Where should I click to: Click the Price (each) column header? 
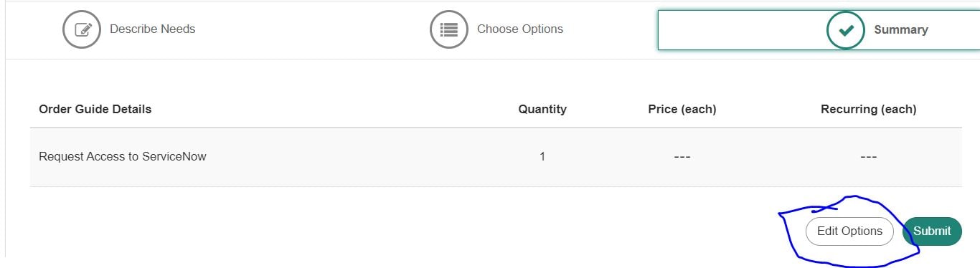pos(682,110)
